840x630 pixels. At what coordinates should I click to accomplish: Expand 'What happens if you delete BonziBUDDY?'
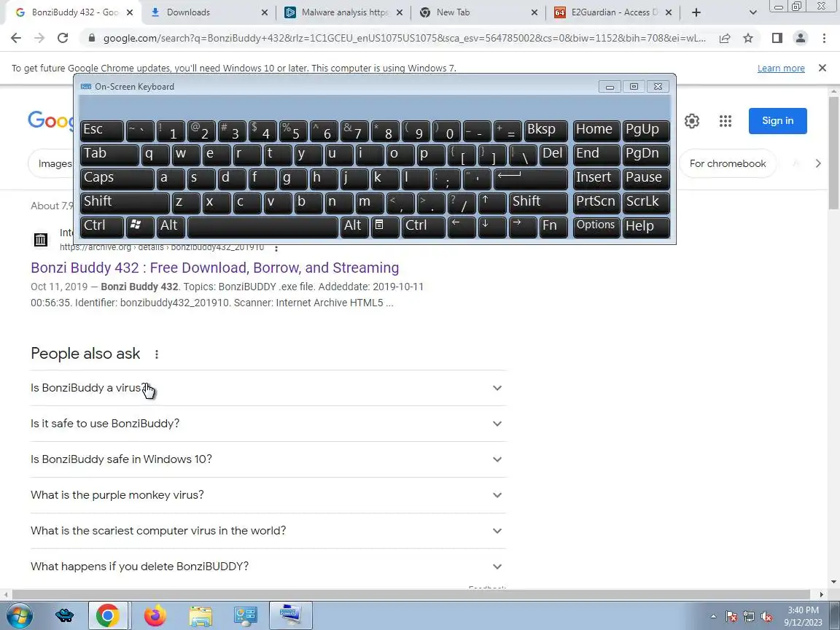coord(268,567)
